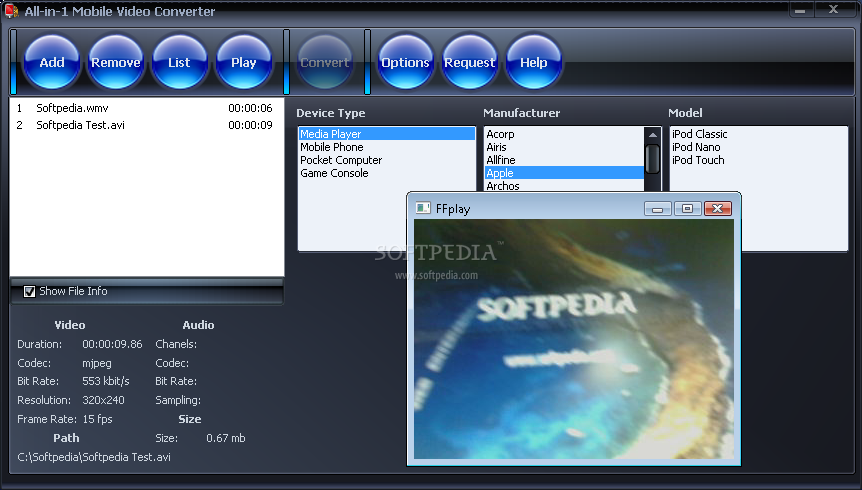Click the Add button
Image resolution: width=862 pixels, height=490 pixels.
(x=52, y=62)
